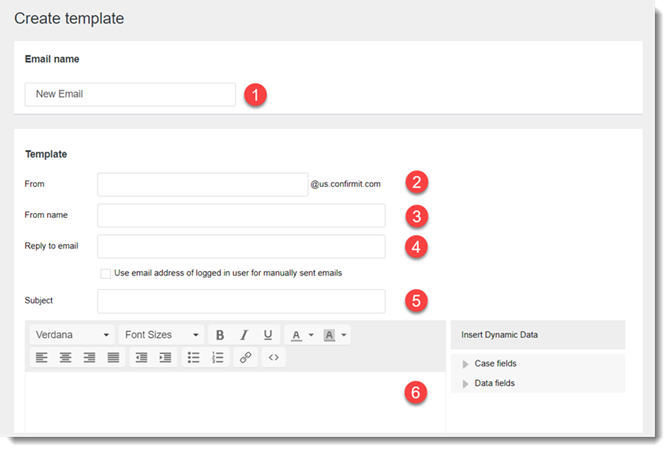670x452 pixels.
Task: Expand the Data fields tree node
Action: (465, 384)
